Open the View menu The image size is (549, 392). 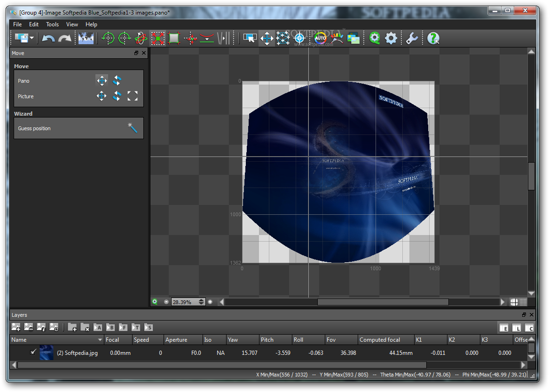click(x=72, y=24)
